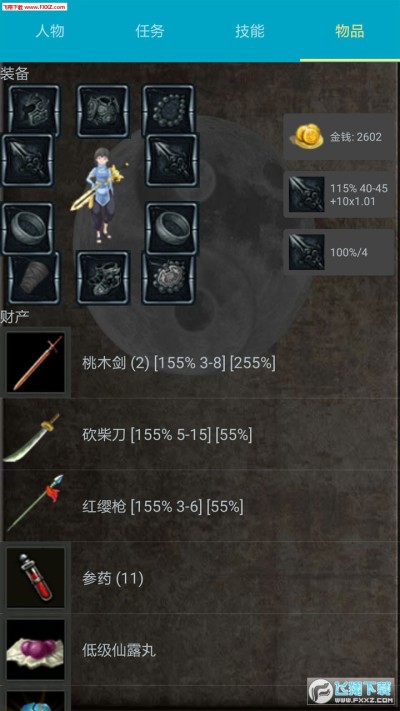Viewport: 400px width, 711px height.
Task: Switch to the 任务 tab
Action: coord(150,31)
